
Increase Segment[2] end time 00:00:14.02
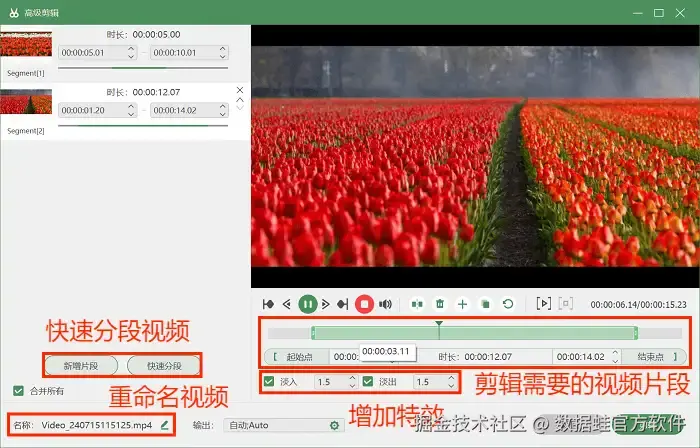223,106
